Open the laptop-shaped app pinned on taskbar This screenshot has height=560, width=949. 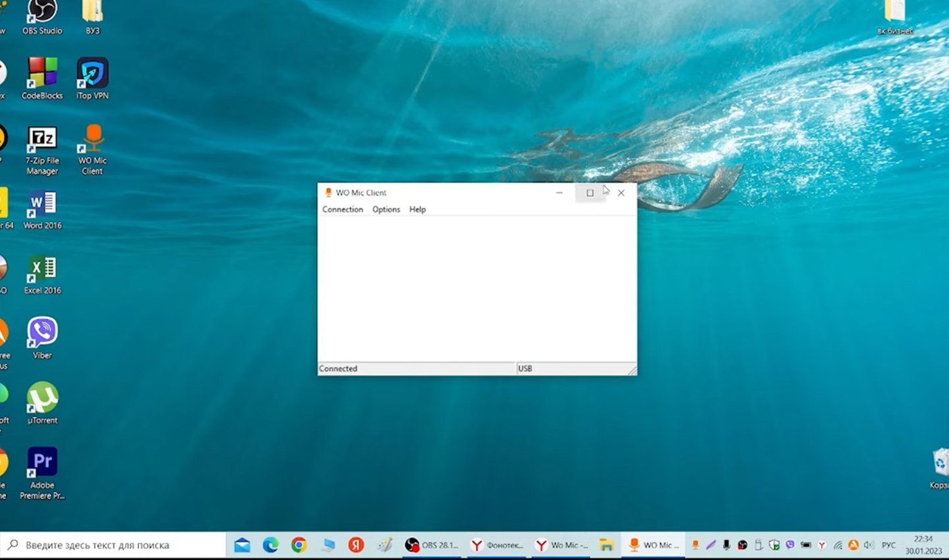coord(328,545)
